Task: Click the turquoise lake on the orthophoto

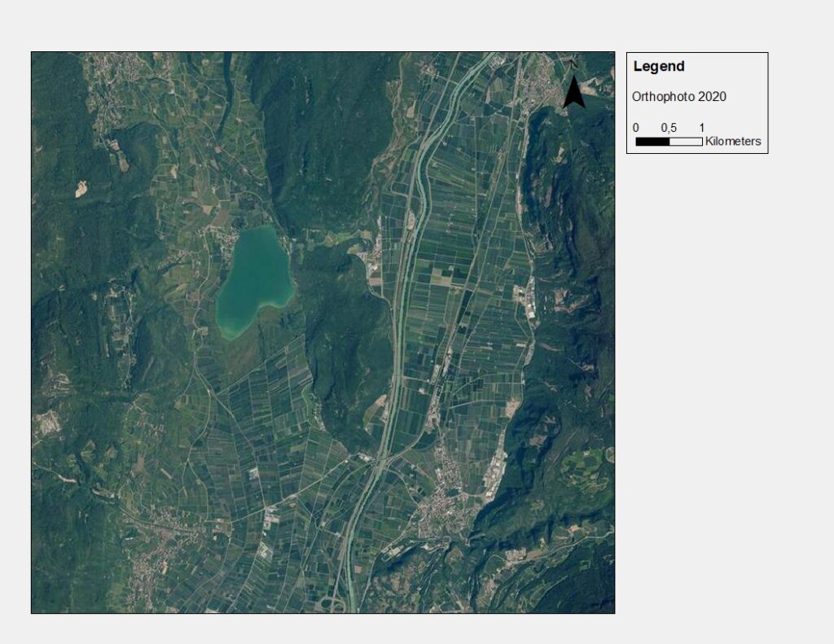Action: [254, 282]
